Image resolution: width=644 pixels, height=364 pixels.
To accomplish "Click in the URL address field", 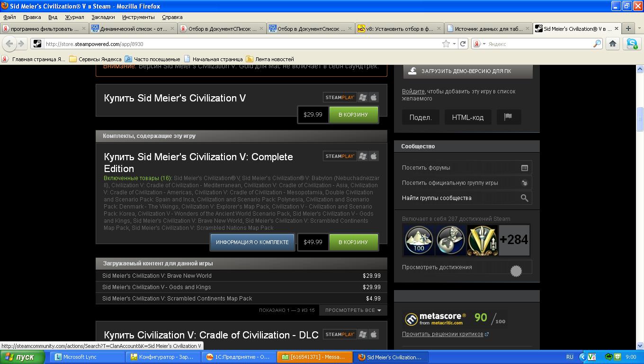I will (241, 44).
